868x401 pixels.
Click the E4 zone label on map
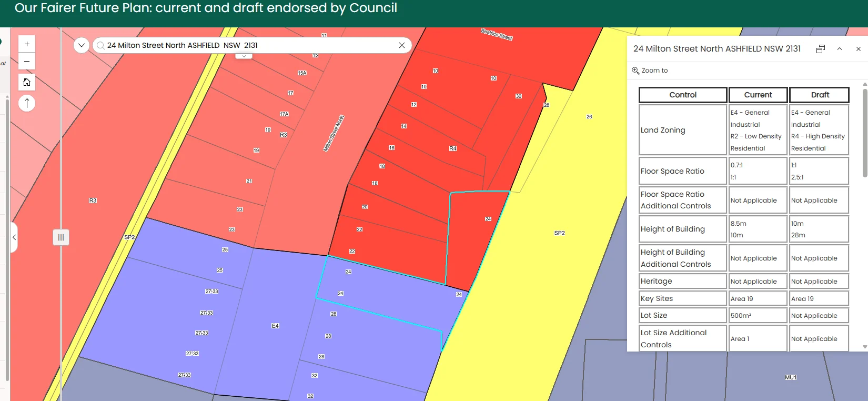click(275, 326)
